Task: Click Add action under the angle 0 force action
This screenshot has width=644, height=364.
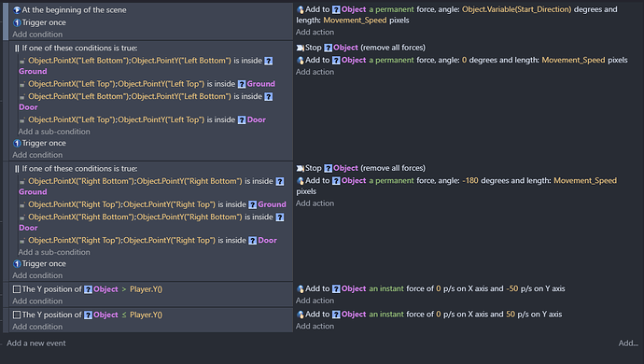Action: click(x=315, y=72)
